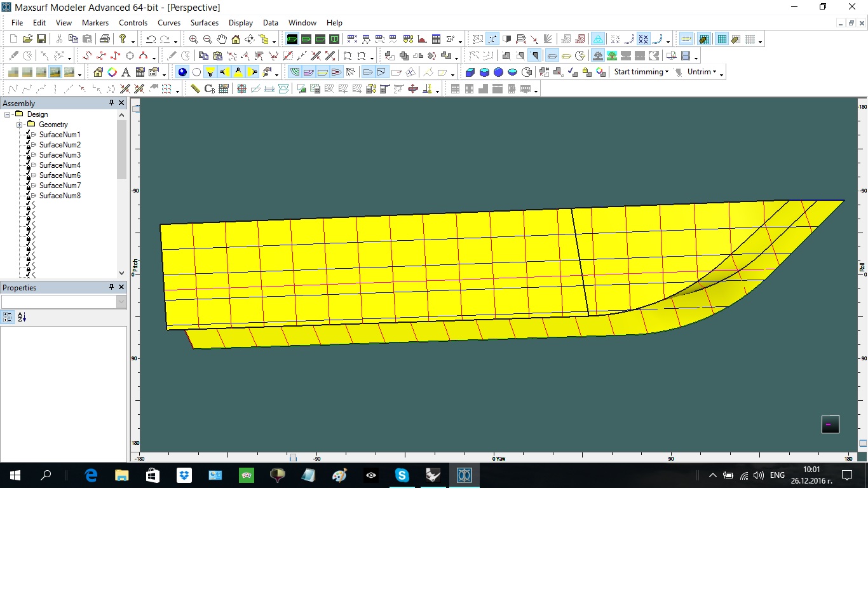868x610 pixels.
Task: Click the Untrim button
Action: (699, 72)
